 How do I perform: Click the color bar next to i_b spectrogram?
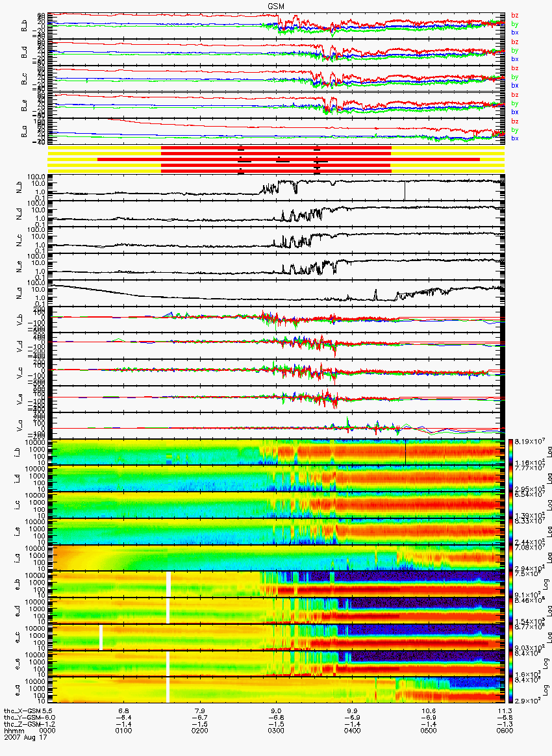click(510, 452)
